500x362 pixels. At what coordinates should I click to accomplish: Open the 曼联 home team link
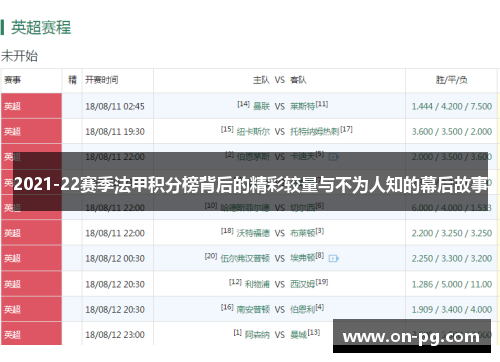(261, 106)
